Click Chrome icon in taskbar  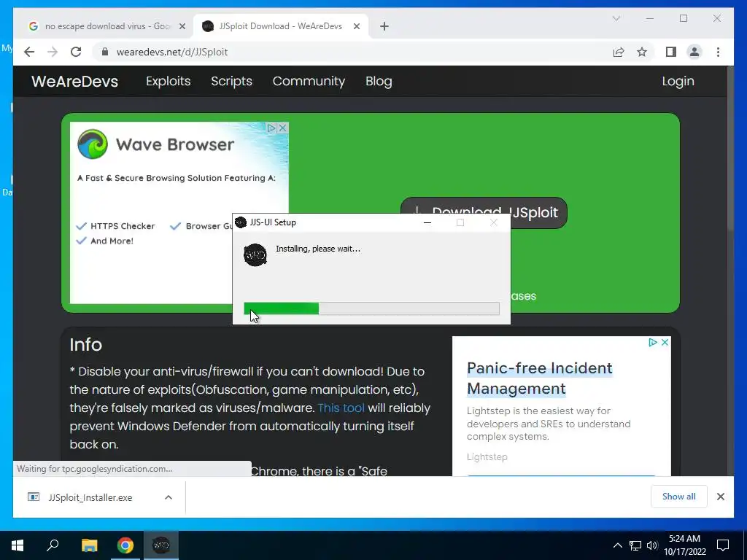point(125,545)
